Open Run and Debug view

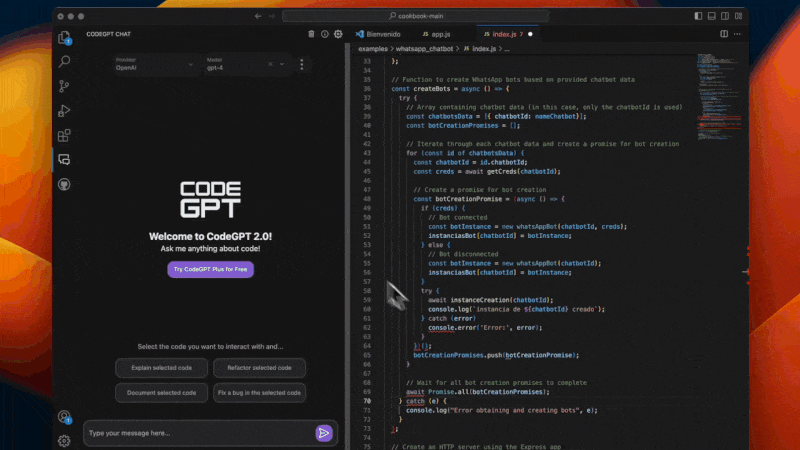click(64, 111)
